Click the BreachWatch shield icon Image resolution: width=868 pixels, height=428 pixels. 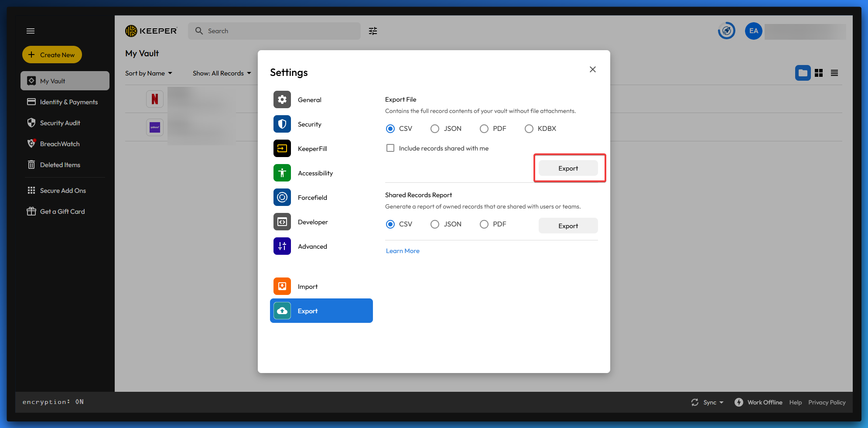31,144
